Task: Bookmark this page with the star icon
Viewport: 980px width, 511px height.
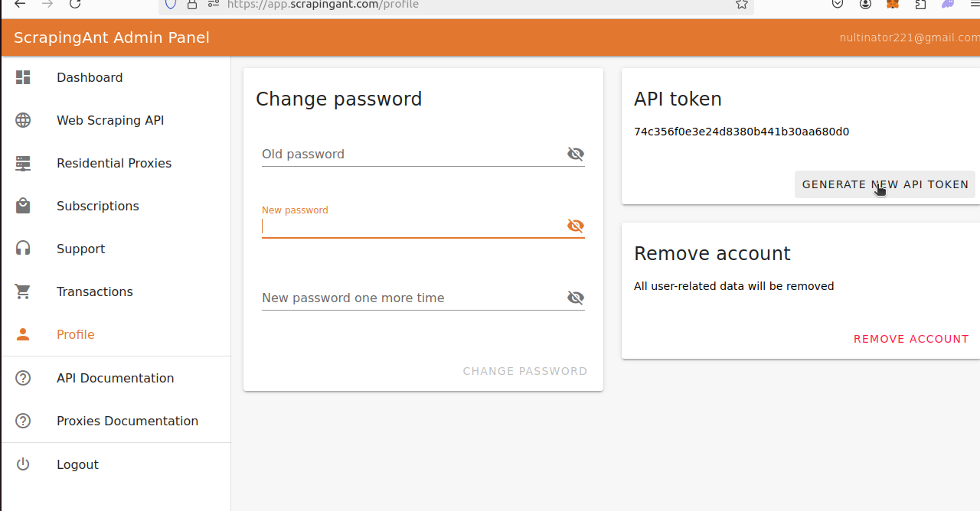Action: [741, 4]
